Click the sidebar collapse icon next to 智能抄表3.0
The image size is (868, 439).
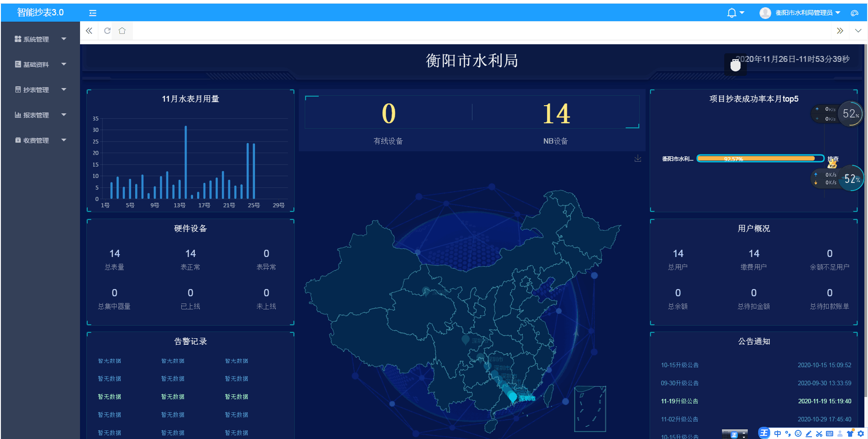92,13
